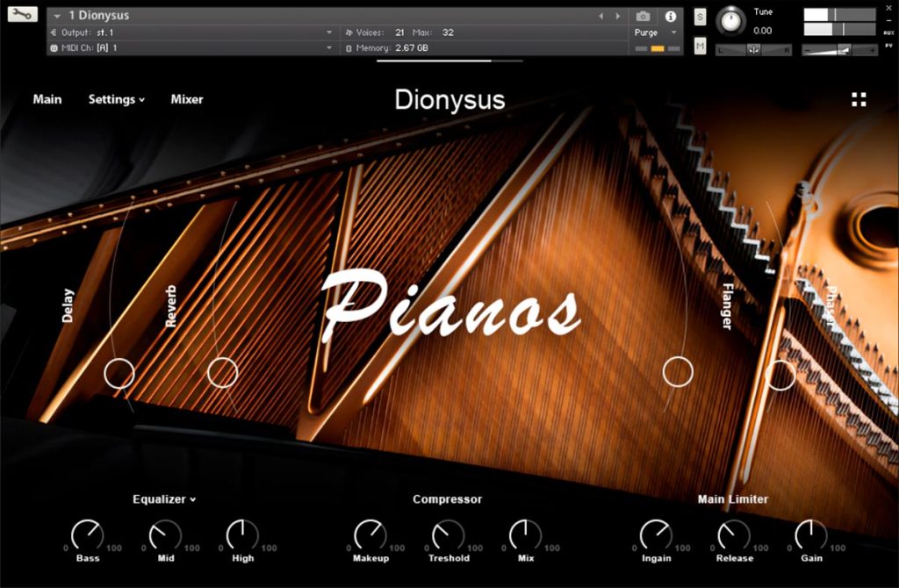The height and width of the screenshot is (588, 899).
Task: Open the Mixer tab
Action: pyautogui.click(x=187, y=99)
